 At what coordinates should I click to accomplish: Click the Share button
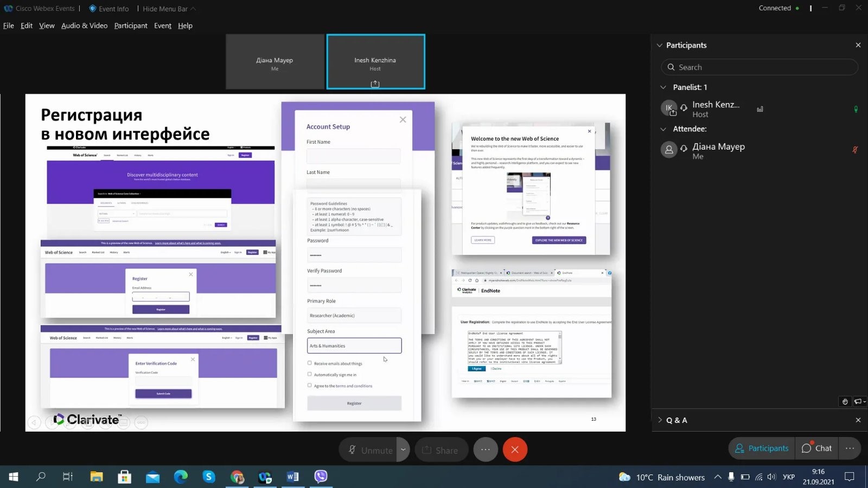tap(441, 450)
